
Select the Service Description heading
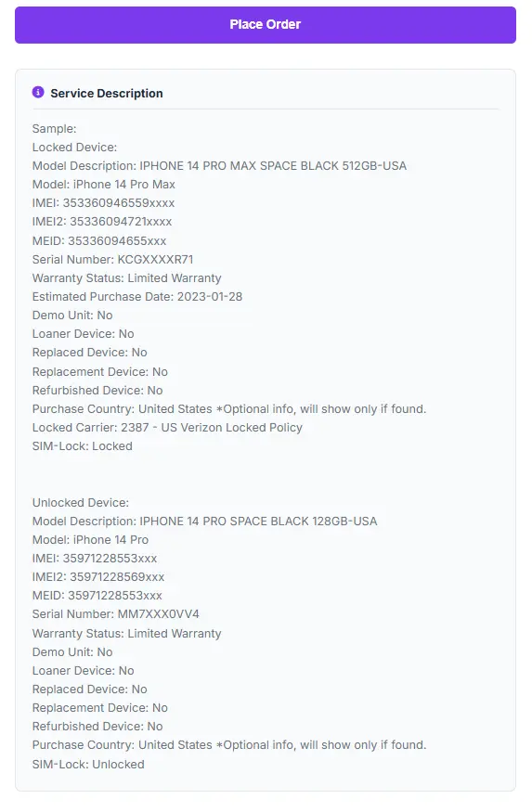[106, 93]
